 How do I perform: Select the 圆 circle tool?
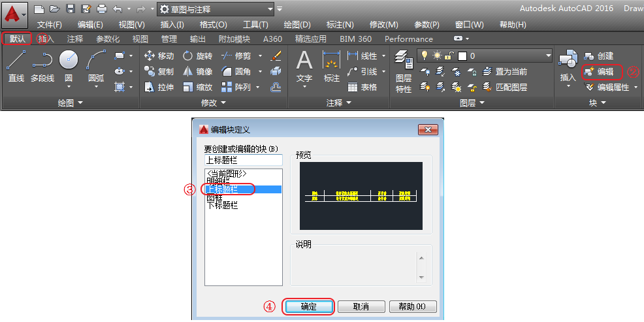pos(69,66)
